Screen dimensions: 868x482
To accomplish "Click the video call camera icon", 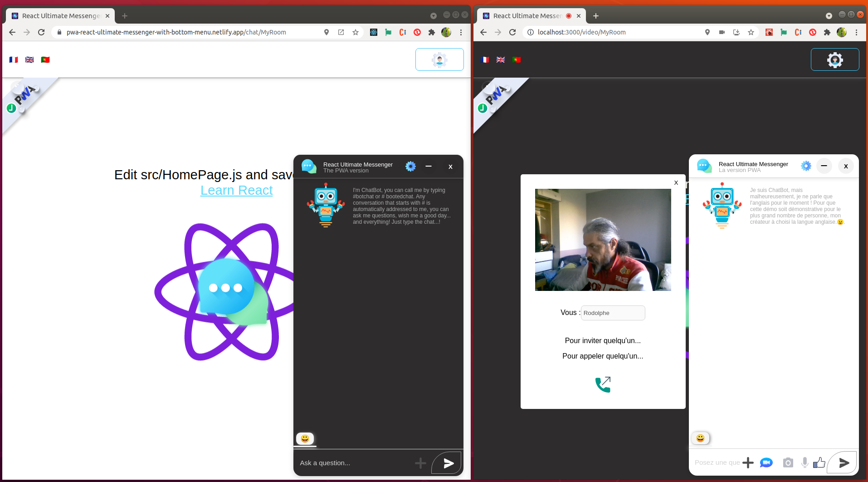I will [x=766, y=462].
